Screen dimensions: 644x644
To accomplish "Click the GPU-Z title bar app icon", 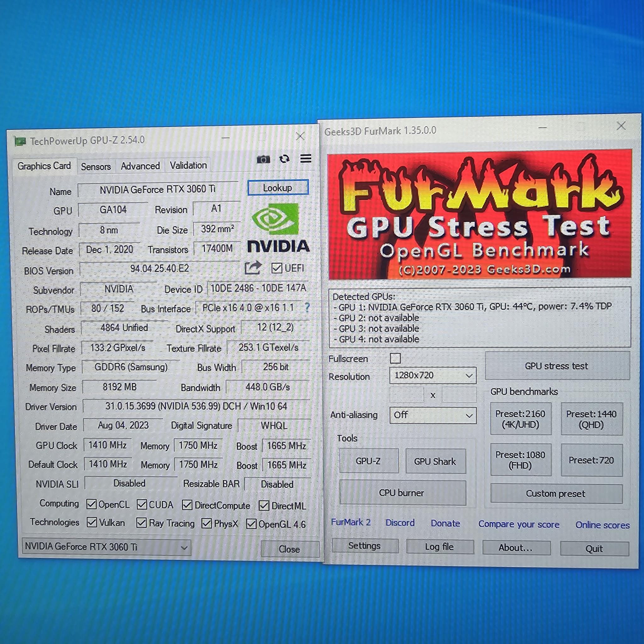I will pyautogui.click(x=20, y=141).
